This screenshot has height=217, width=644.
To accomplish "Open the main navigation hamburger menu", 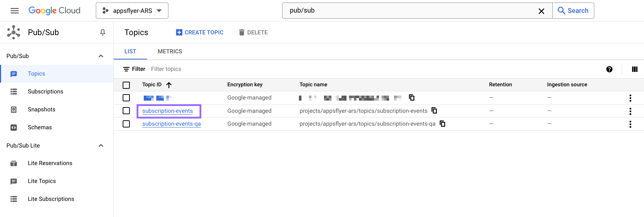I will 15,11.
